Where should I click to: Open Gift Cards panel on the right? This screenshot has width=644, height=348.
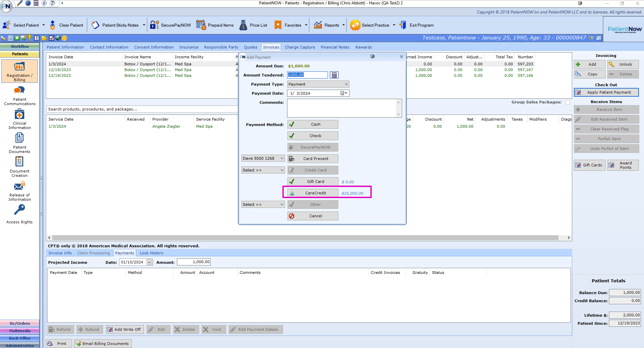coord(589,165)
